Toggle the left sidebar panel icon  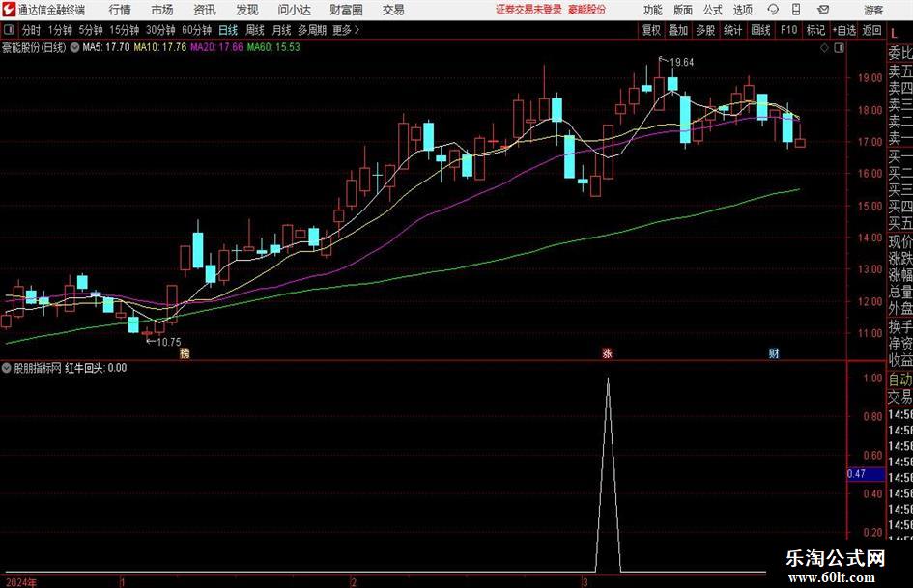point(9,29)
